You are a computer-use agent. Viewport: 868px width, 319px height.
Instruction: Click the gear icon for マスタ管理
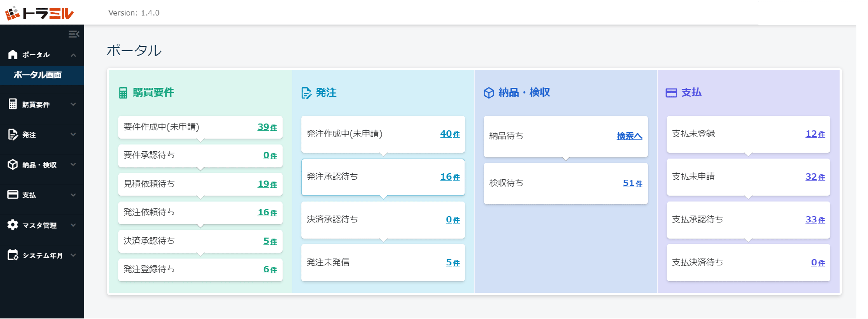tap(13, 225)
